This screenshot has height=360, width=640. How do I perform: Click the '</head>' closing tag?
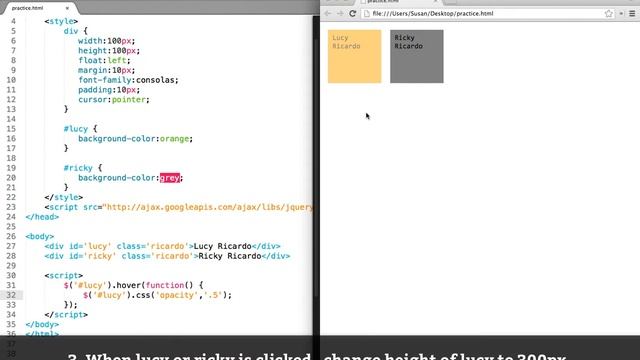pyautogui.click(x=42, y=217)
